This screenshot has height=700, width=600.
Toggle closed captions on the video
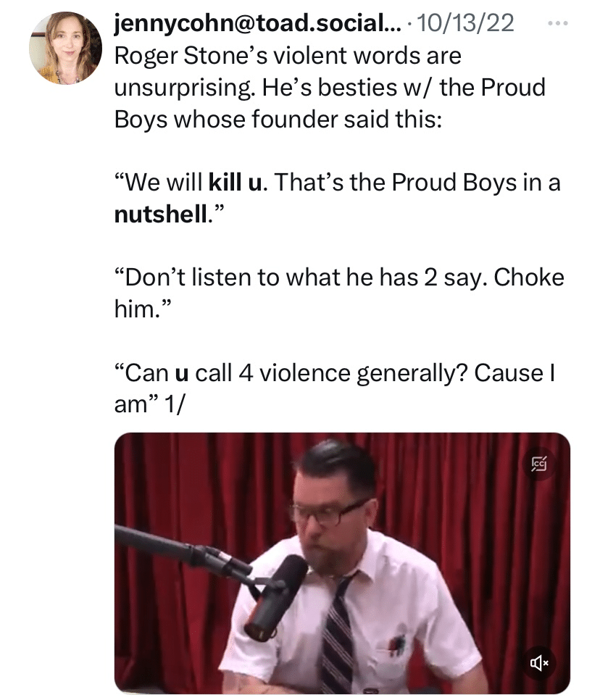coord(538,464)
